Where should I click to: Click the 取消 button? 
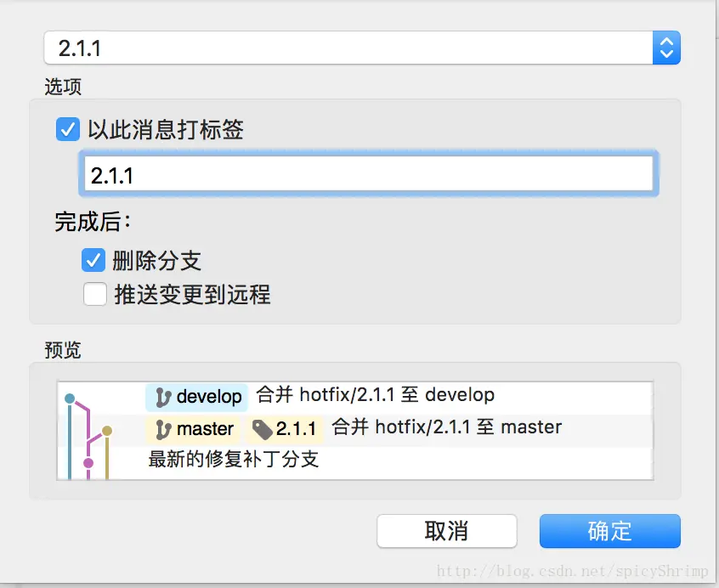(447, 531)
